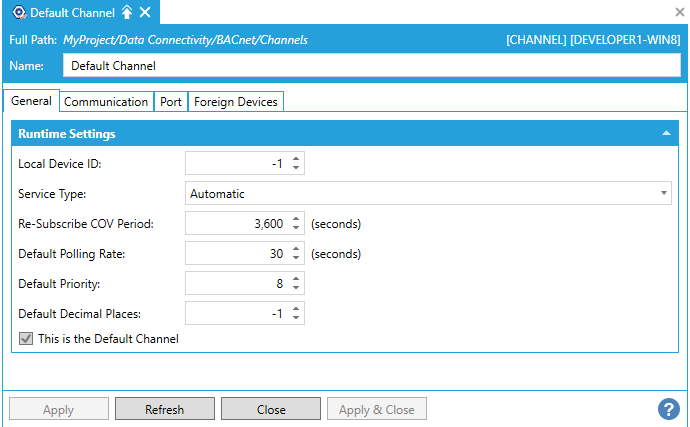
Task: Click the blue help question mark icon
Action: coord(669,409)
